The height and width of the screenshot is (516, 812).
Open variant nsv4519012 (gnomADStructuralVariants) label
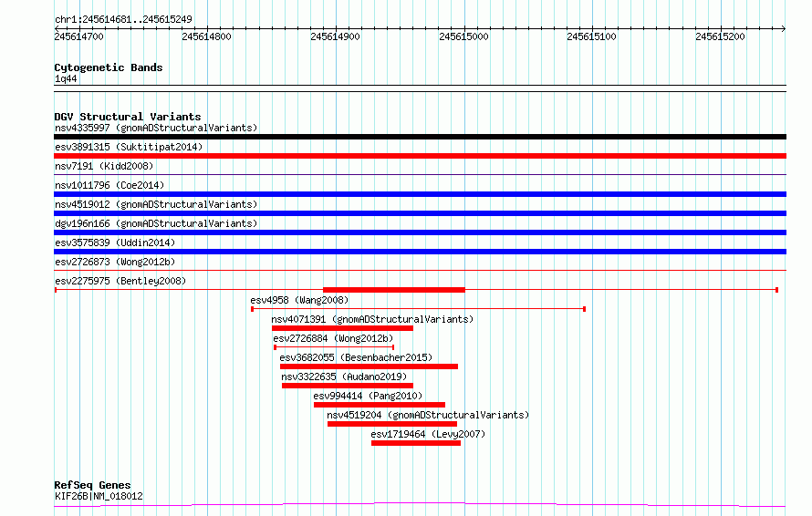(156, 204)
